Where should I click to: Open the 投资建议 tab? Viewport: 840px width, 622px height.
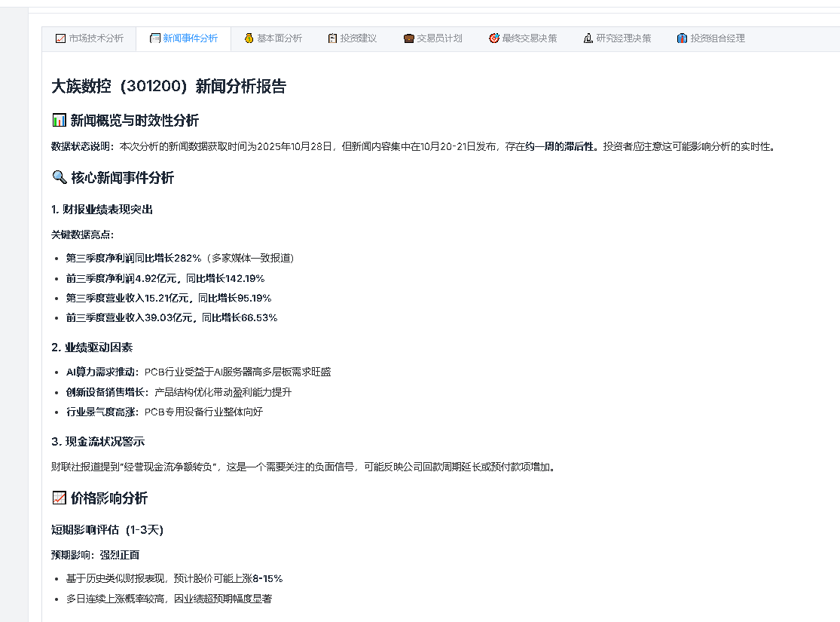tap(352, 38)
